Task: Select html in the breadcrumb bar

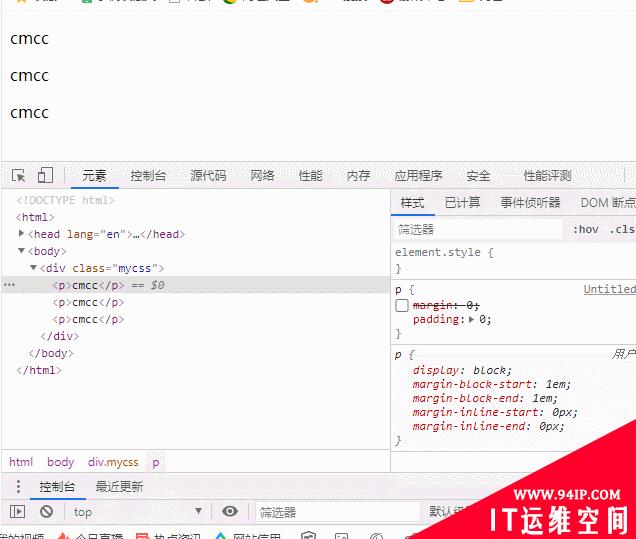Action: (21, 462)
